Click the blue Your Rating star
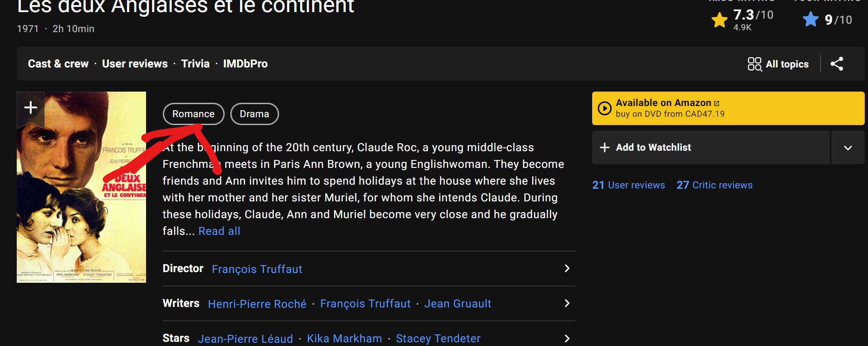 [x=810, y=20]
